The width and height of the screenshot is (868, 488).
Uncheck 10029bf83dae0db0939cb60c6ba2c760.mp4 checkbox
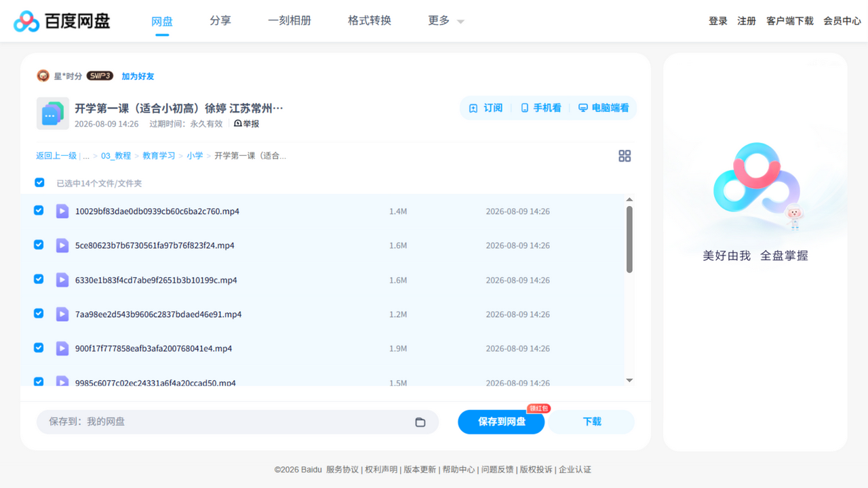(39, 211)
